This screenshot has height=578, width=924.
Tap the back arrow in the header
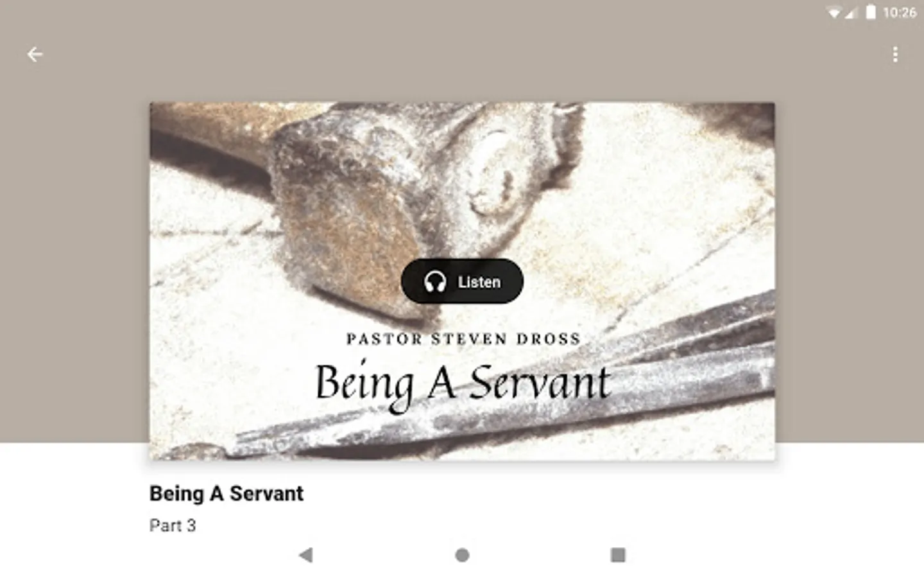(x=35, y=55)
